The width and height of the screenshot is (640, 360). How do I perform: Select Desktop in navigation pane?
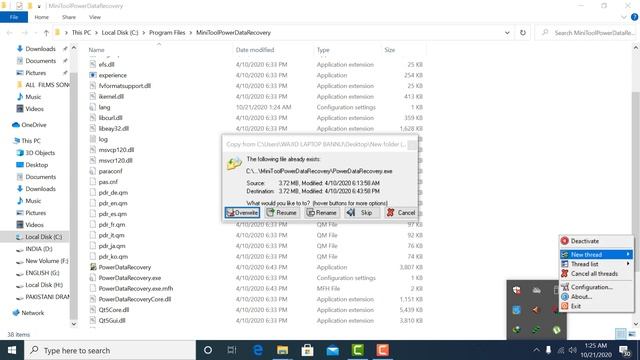[37, 165]
